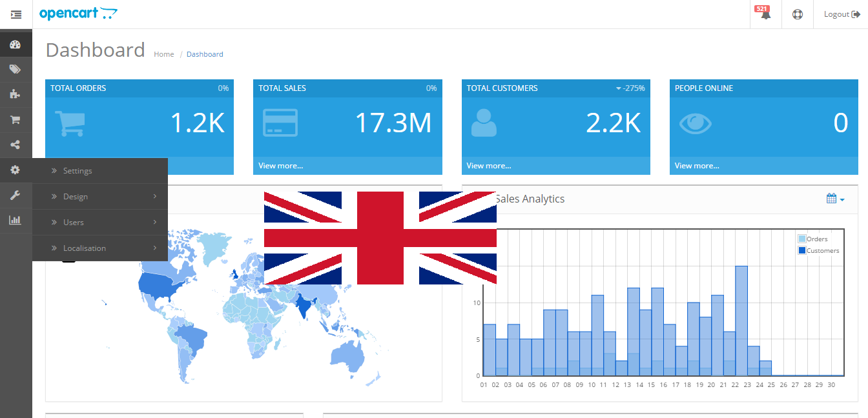Expand the Localisation submenu chevron
Screen dimensions: 868x418
[155, 248]
